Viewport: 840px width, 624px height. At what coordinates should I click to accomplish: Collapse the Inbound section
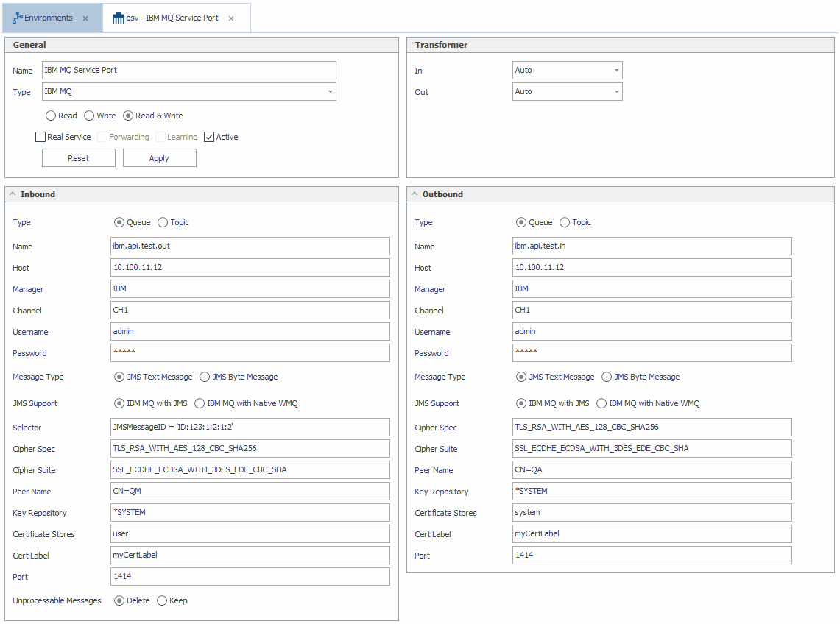[13, 194]
